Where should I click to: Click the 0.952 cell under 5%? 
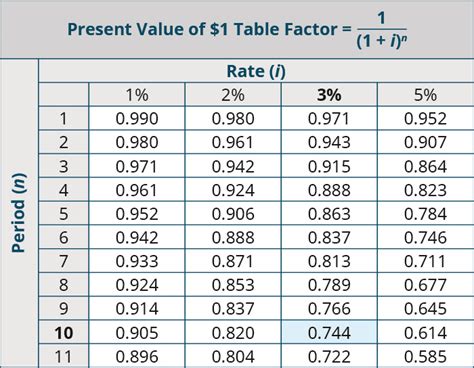426,118
